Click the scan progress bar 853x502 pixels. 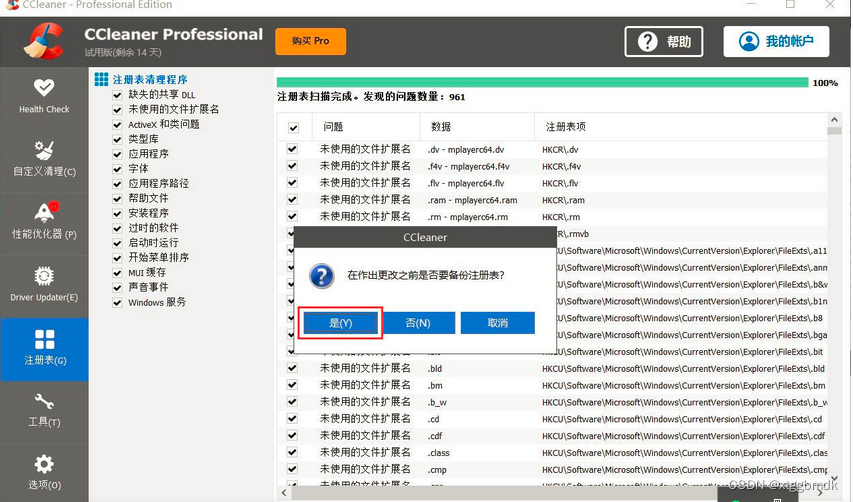click(x=542, y=83)
